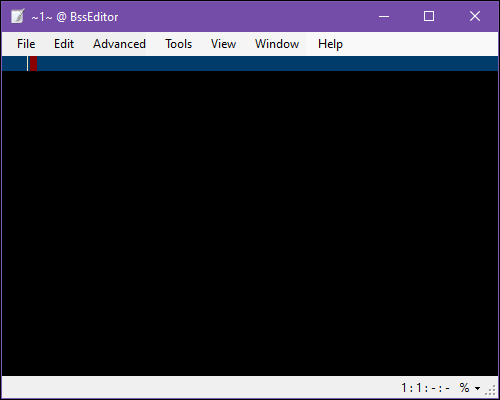500x400 pixels.
Task: Maximize the BssEditor window
Action: point(429,16)
